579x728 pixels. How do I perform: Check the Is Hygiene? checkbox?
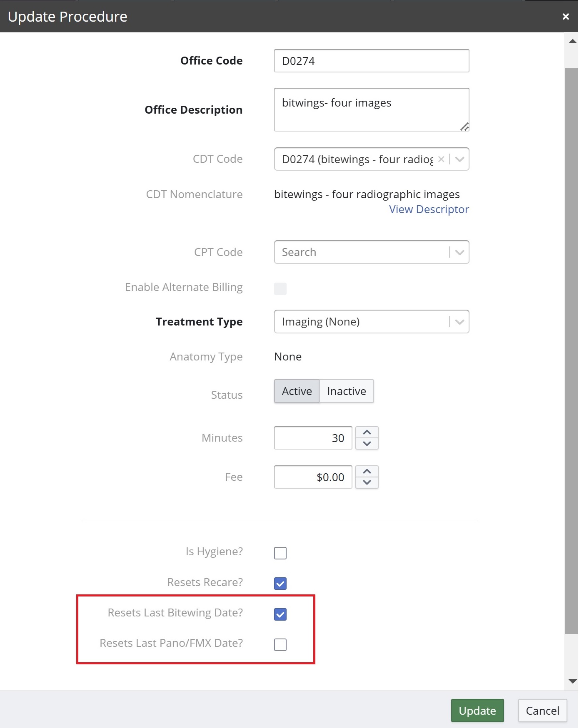(x=280, y=553)
